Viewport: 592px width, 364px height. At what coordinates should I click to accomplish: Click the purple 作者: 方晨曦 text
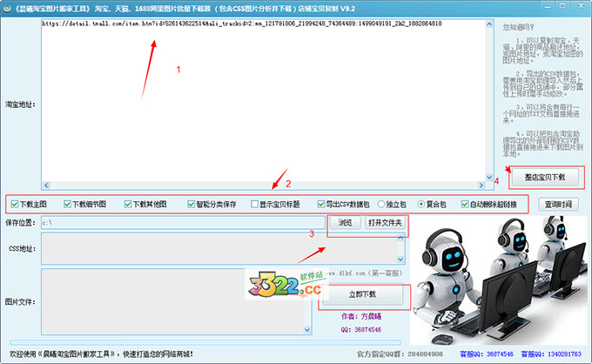click(361, 316)
